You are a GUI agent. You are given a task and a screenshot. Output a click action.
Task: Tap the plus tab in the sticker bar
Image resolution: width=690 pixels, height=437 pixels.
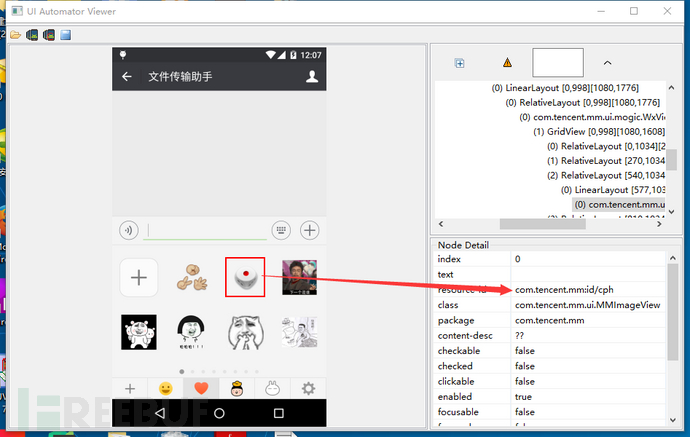[130, 389]
